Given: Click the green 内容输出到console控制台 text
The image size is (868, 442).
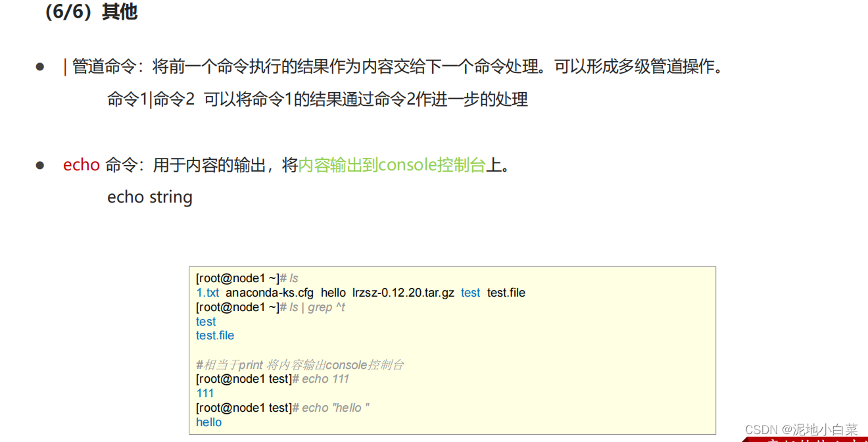Looking at the screenshot, I should (x=392, y=165).
